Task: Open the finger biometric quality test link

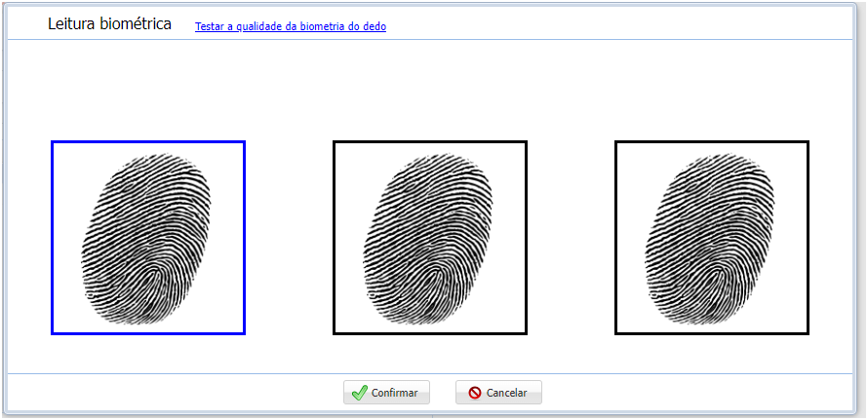Action: pyautogui.click(x=291, y=26)
